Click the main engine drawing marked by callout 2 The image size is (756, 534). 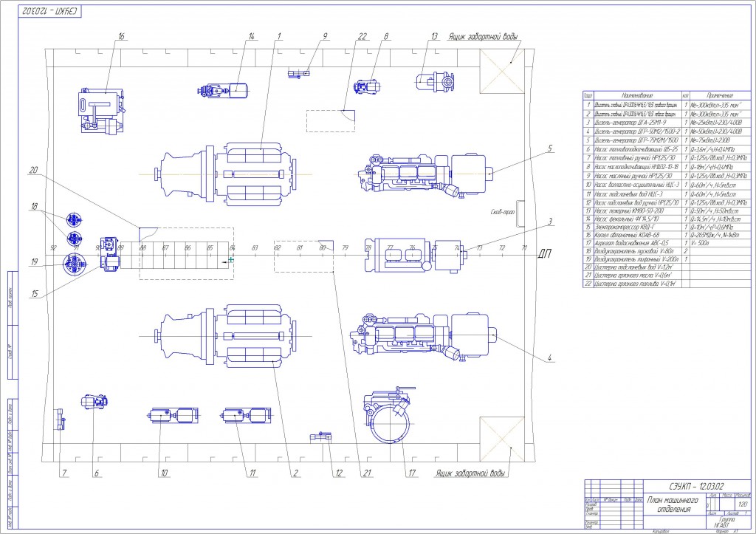226,336
